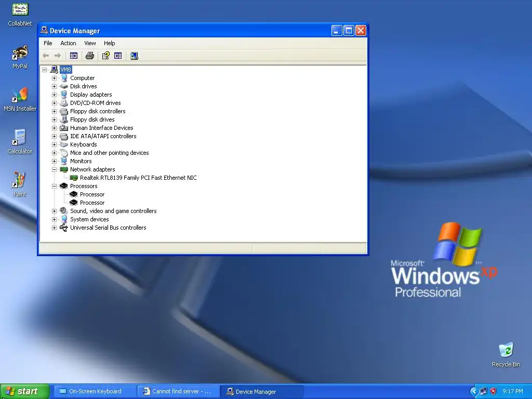Click the USB controllers icon

pyautogui.click(x=64, y=228)
